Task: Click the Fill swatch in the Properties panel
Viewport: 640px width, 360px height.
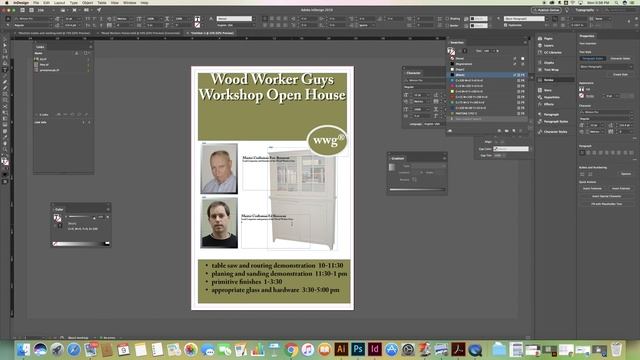Action: (x=582, y=89)
